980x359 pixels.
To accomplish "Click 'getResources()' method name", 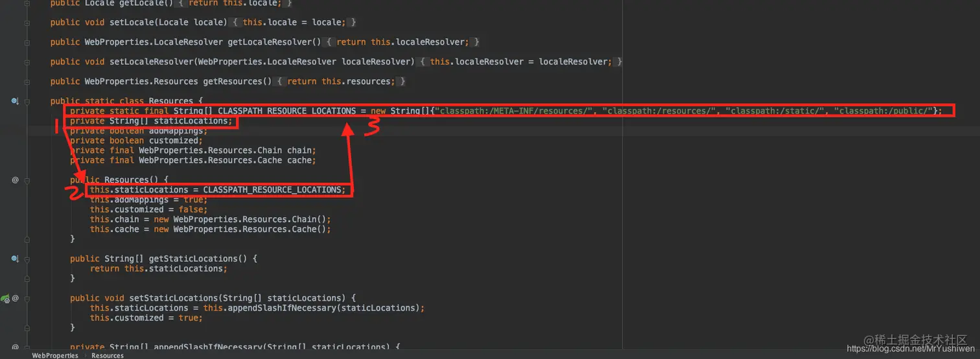I will 237,81.
